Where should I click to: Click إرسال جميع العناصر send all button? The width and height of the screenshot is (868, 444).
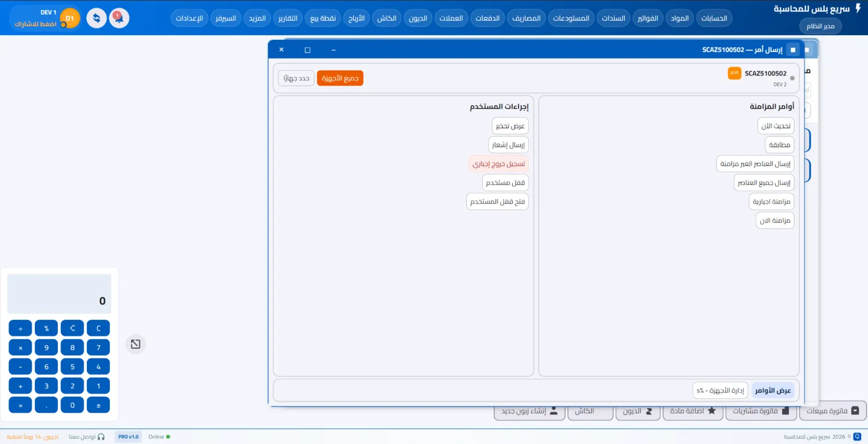coord(764,183)
